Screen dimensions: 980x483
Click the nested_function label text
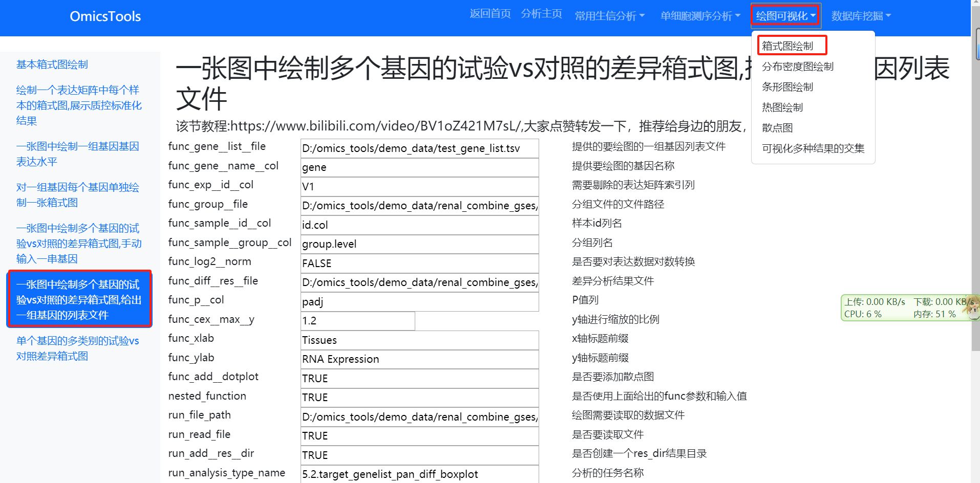207,396
